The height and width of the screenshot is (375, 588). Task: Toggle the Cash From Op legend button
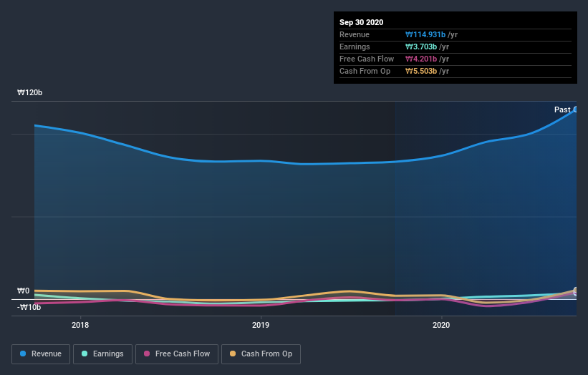tap(261, 354)
